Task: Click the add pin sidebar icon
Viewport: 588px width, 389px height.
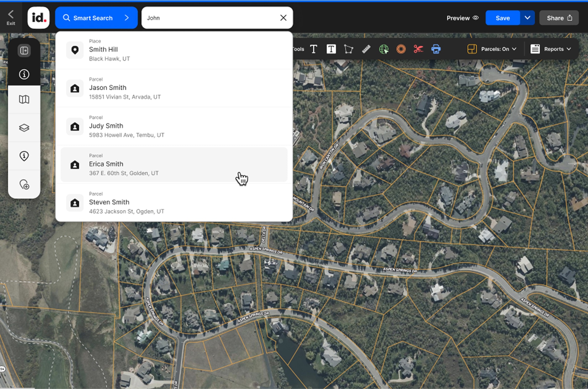Action: click(24, 184)
